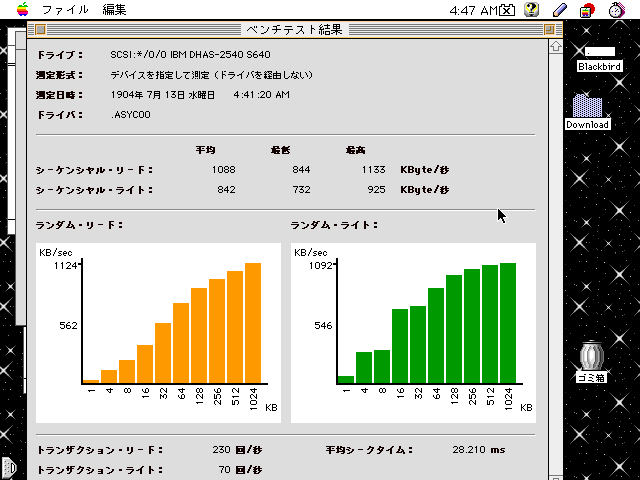Screen dimensions: 640x480
Task: Click sequential read minimum 844
Action: tap(301, 169)
